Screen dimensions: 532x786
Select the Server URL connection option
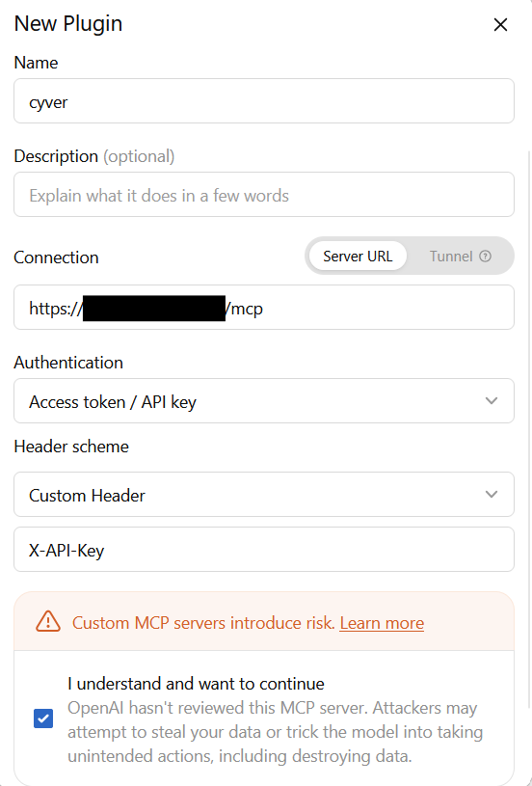tap(358, 257)
